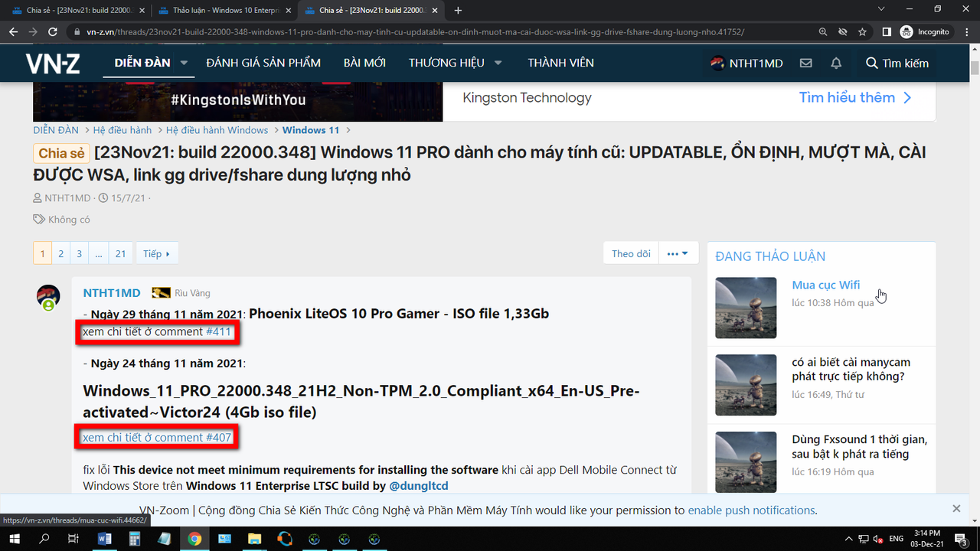Click the third-party cookies blocked eye icon
This screenshot has width=980, height=551.
coord(843,32)
